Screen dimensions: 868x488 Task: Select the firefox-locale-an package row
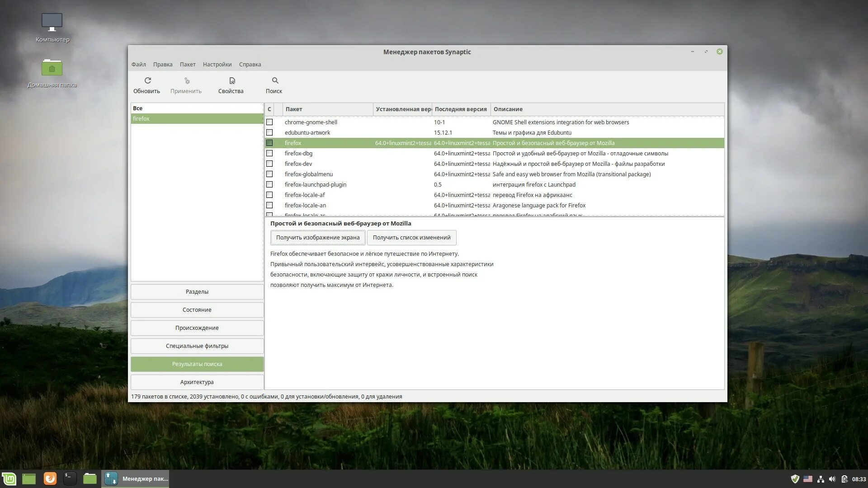tap(495, 205)
